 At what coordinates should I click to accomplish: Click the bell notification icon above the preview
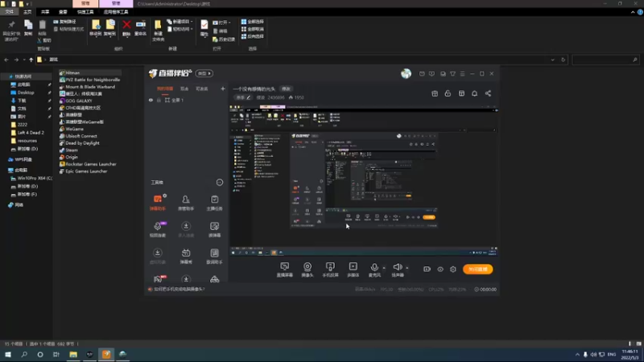pyautogui.click(x=474, y=93)
